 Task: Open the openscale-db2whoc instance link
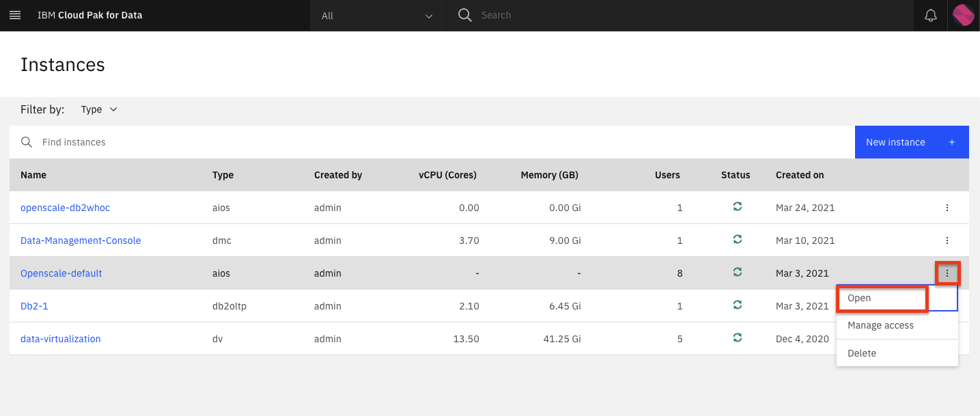65,208
